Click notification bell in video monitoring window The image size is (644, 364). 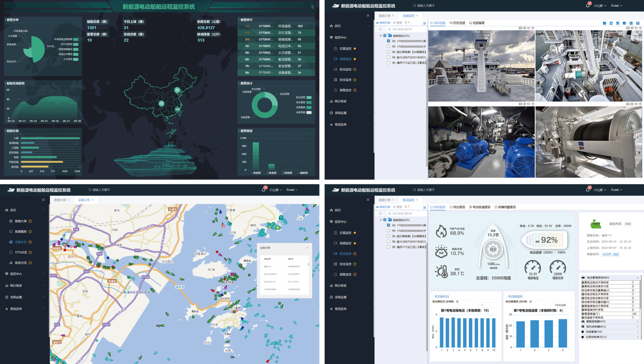(588, 6)
